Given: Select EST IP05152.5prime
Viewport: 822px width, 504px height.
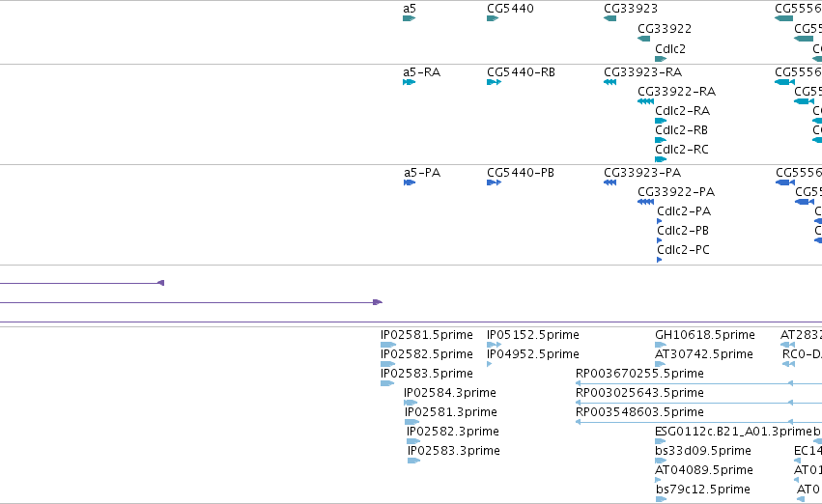Looking at the screenshot, I should pyautogui.click(x=494, y=345).
